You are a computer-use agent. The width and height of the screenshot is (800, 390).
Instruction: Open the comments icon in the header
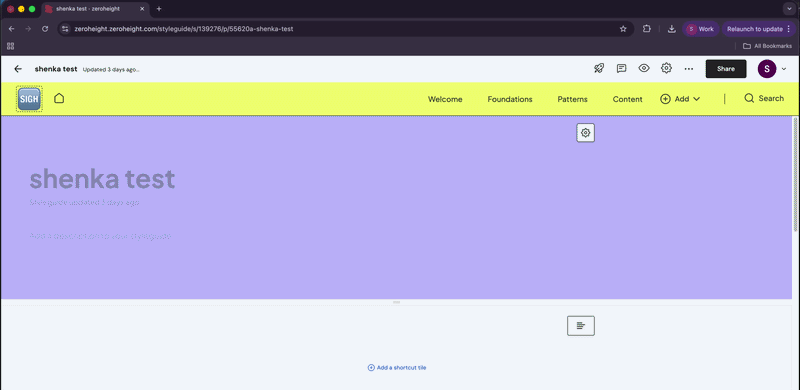(x=621, y=68)
